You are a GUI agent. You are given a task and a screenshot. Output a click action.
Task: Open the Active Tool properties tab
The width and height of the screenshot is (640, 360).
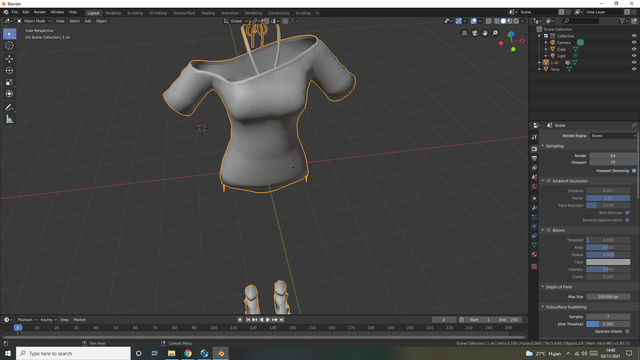[x=534, y=137]
